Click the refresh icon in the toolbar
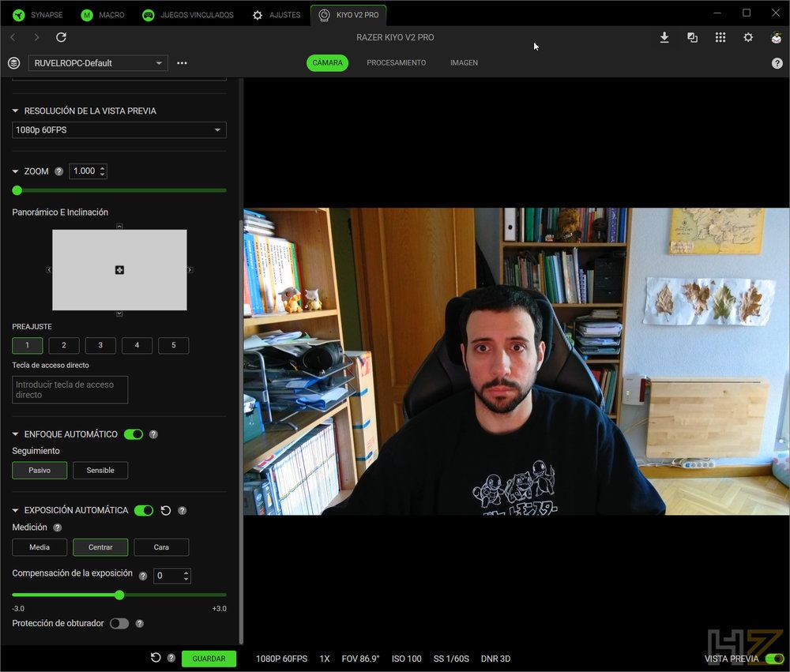Viewport: 790px width, 672px height. [61, 37]
